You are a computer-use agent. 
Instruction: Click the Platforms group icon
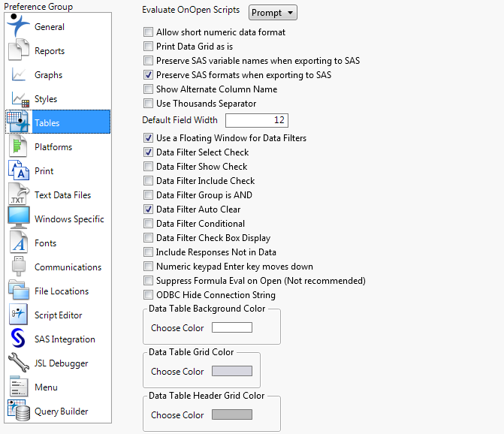[19, 147]
